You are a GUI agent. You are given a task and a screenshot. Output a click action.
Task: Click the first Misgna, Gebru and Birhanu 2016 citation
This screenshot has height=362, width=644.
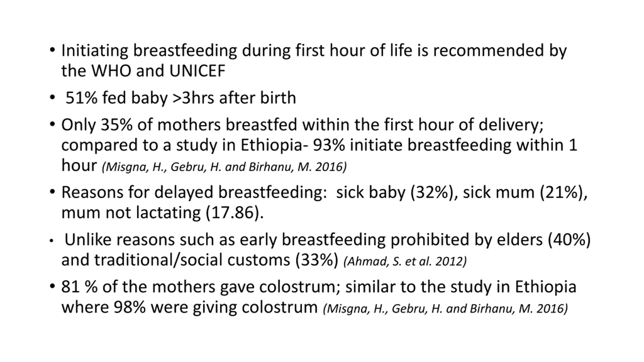click(x=224, y=167)
